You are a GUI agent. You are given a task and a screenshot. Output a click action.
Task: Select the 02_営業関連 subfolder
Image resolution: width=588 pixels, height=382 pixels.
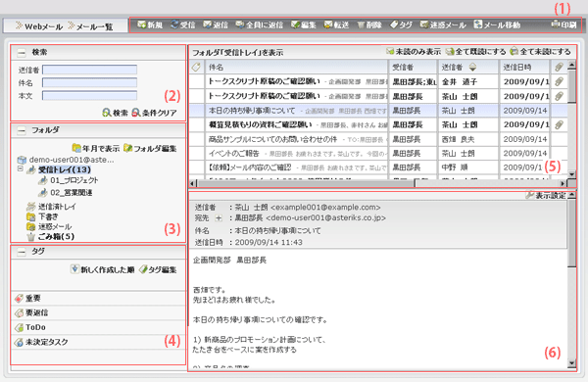pos(72,193)
